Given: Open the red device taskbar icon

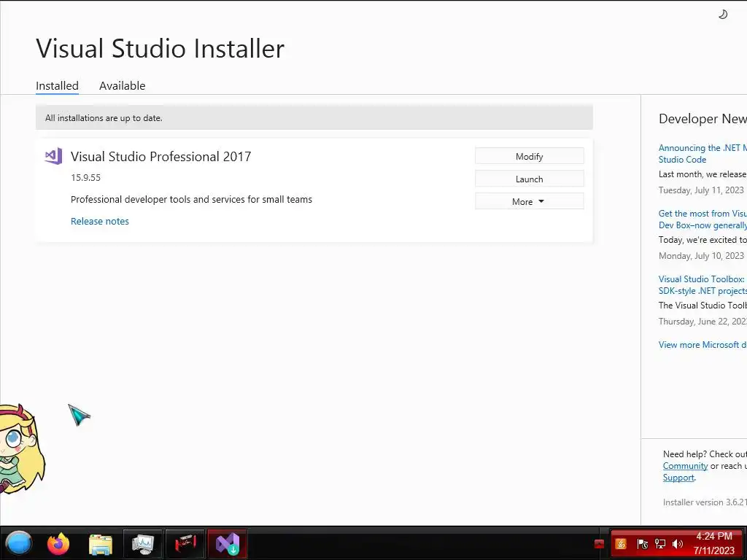Looking at the screenshot, I should [185, 544].
